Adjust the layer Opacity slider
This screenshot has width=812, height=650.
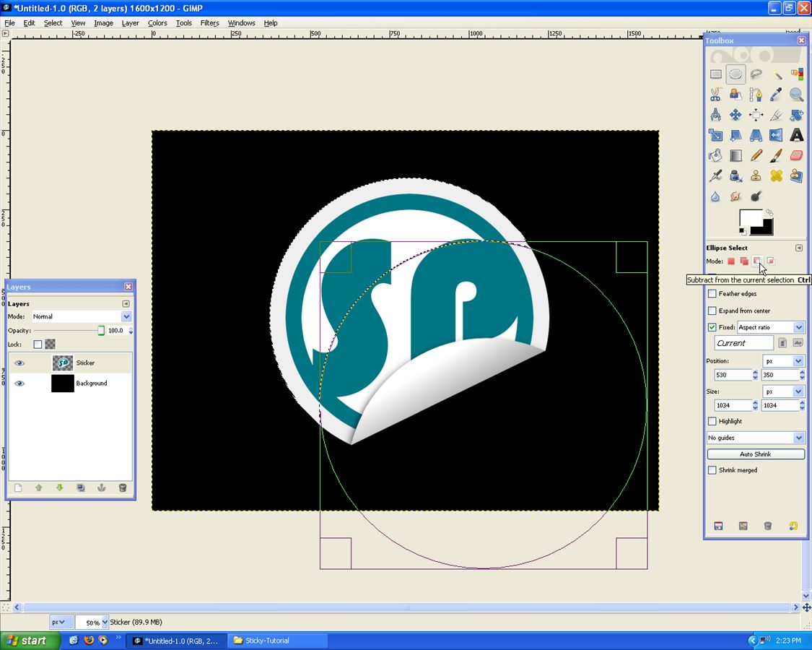tap(69, 331)
